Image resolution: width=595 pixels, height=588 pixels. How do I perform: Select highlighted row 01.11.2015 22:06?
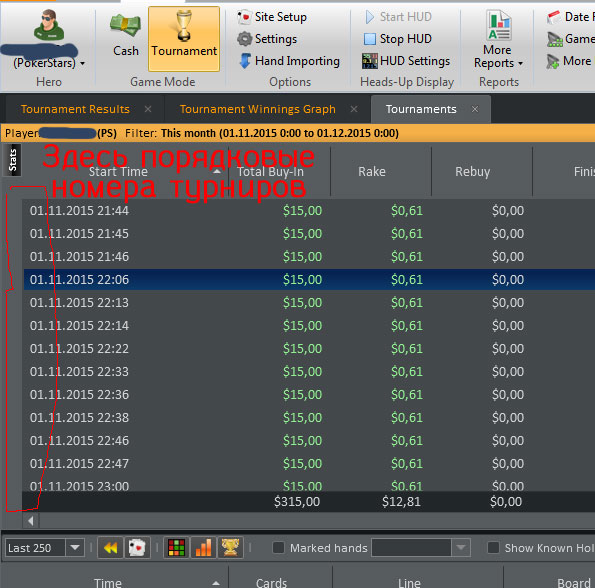coord(309,280)
